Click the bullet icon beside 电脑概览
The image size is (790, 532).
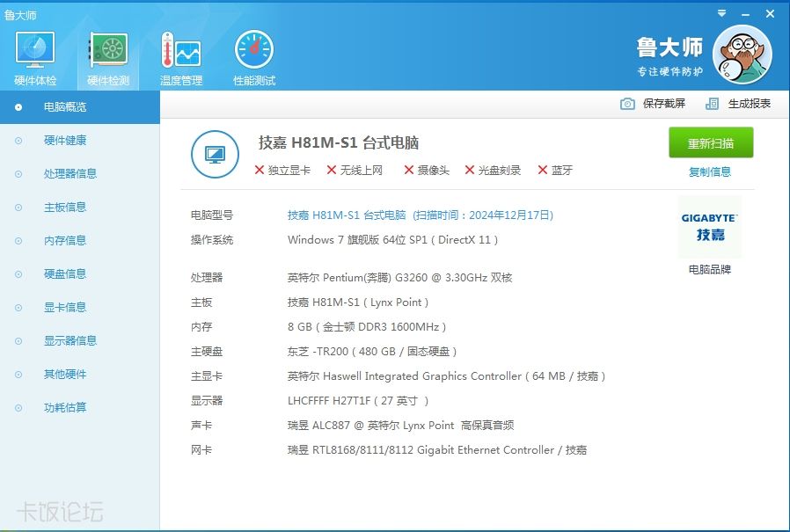[x=18, y=107]
